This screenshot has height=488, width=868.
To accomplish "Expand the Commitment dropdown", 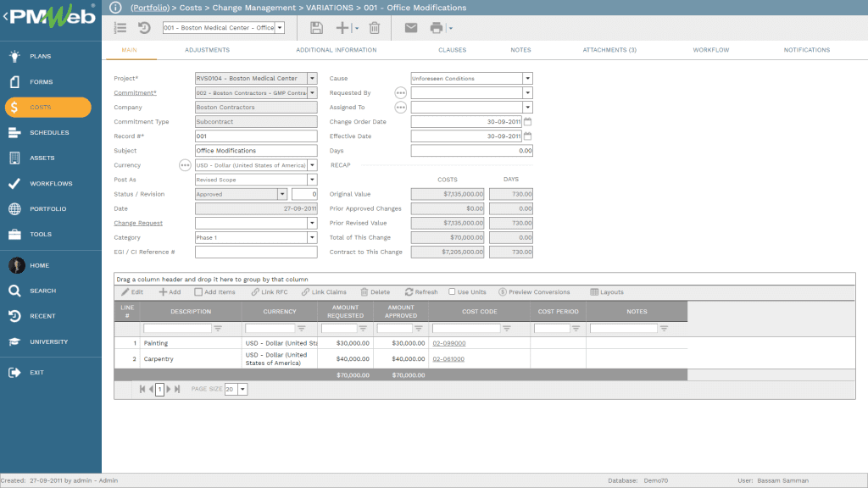I will coord(312,93).
